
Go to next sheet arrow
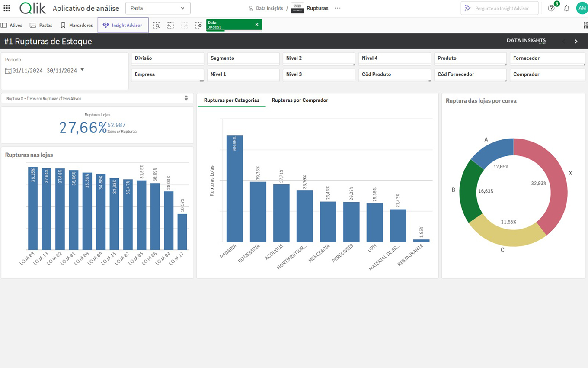[x=576, y=42]
